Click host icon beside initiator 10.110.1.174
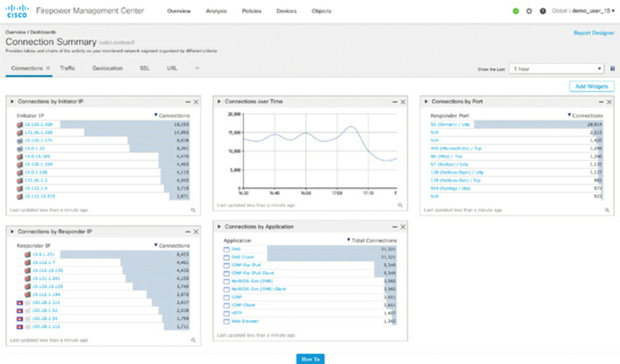 (19, 140)
